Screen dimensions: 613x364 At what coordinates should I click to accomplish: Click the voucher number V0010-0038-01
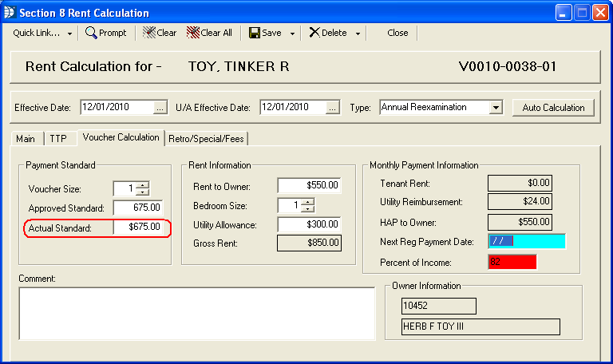[508, 66]
